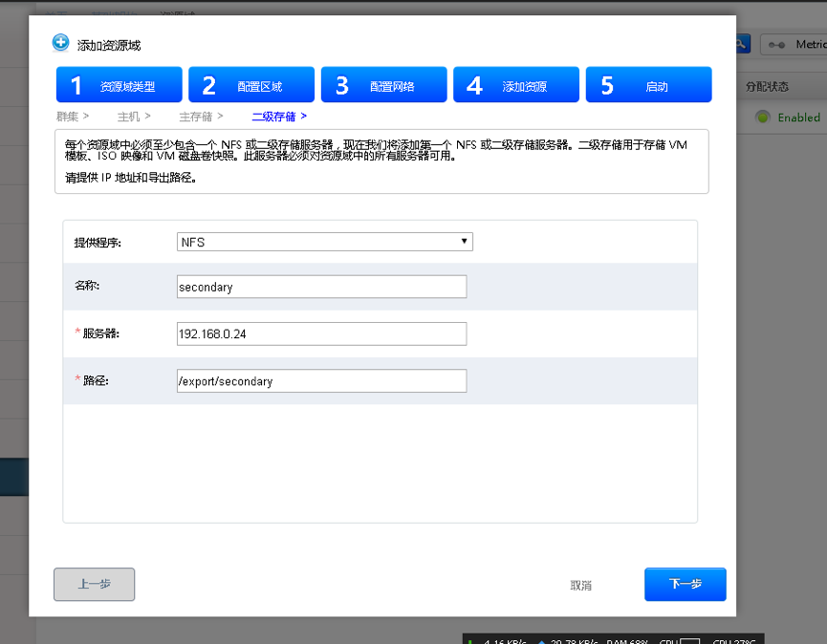Click the green Enabled status indicator
This screenshot has height=644, width=827.
tap(762, 118)
